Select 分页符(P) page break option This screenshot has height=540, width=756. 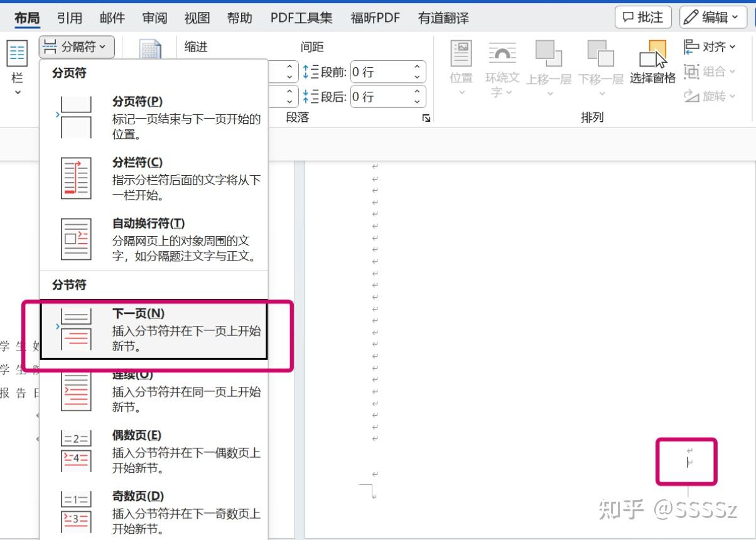point(154,117)
